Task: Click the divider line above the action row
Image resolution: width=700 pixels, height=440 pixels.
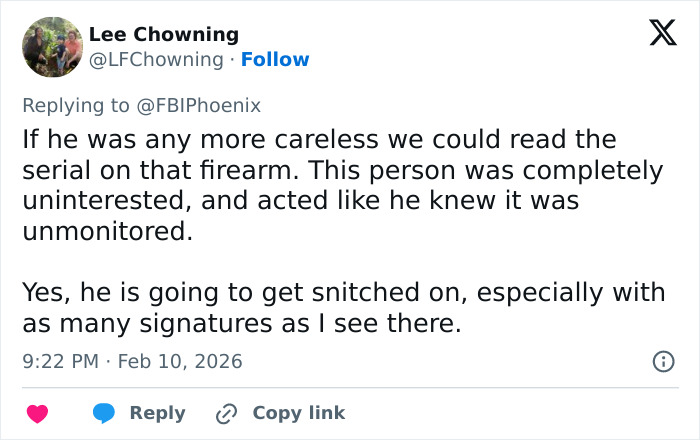Action: click(x=350, y=388)
